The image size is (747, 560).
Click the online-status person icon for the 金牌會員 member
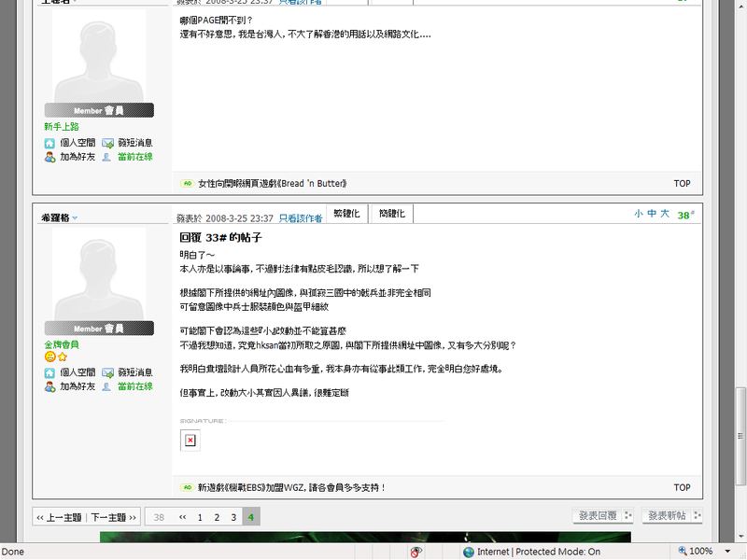pos(106,386)
